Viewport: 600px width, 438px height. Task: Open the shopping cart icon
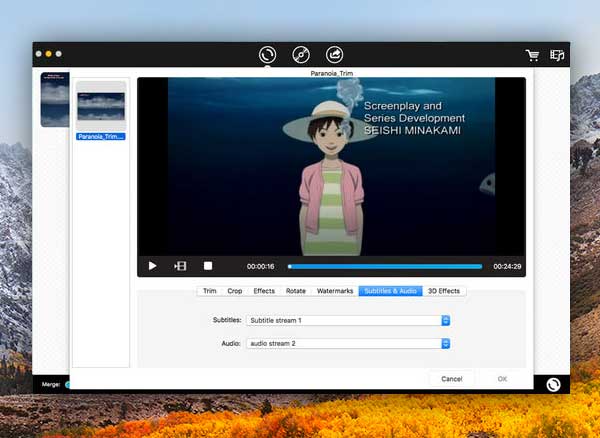(x=532, y=55)
